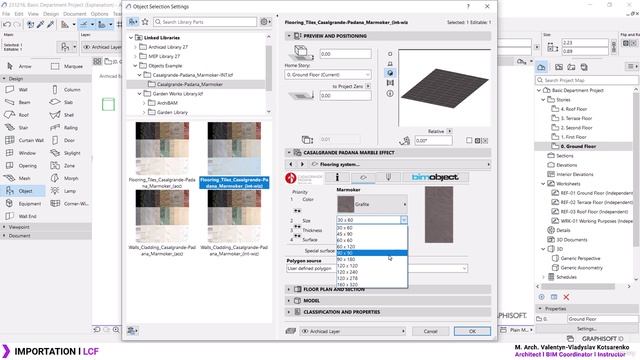Select the Shell tool
Image resolution: width=640 pixels, height=360 pixels.
click(68, 115)
